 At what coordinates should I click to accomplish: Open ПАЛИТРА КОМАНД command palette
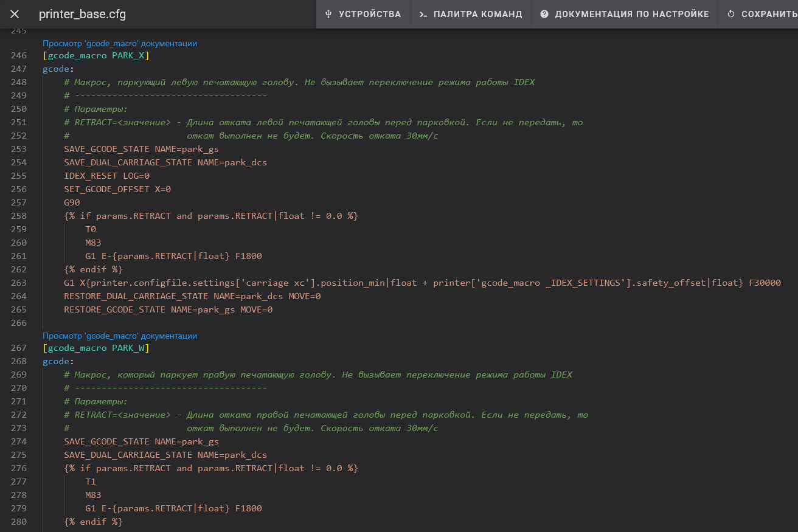[x=471, y=14]
